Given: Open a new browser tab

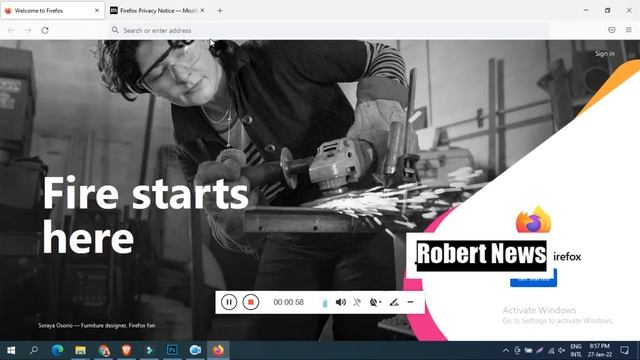Looking at the screenshot, I should 220,11.
